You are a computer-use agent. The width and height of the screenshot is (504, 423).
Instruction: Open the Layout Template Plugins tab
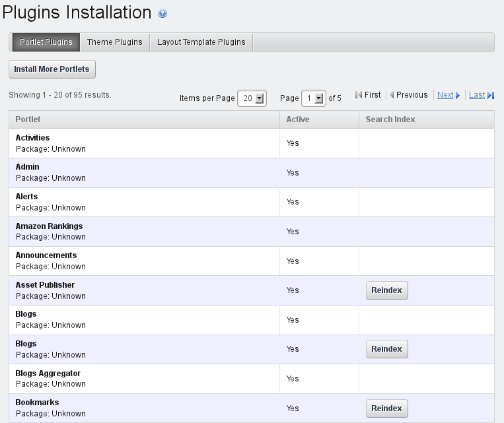click(201, 42)
